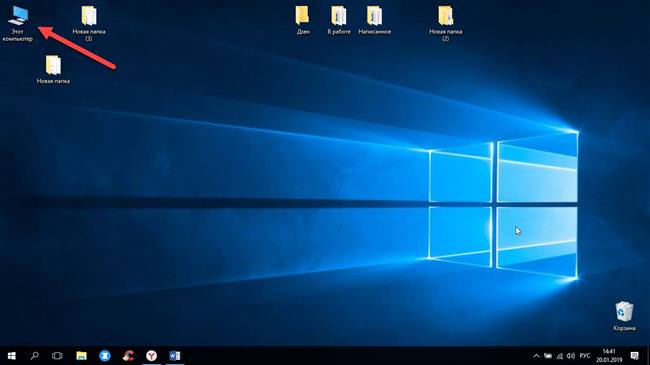Open the blue round app in taskbar
This screenshot has height=365, width=650.
click(105, 356)
